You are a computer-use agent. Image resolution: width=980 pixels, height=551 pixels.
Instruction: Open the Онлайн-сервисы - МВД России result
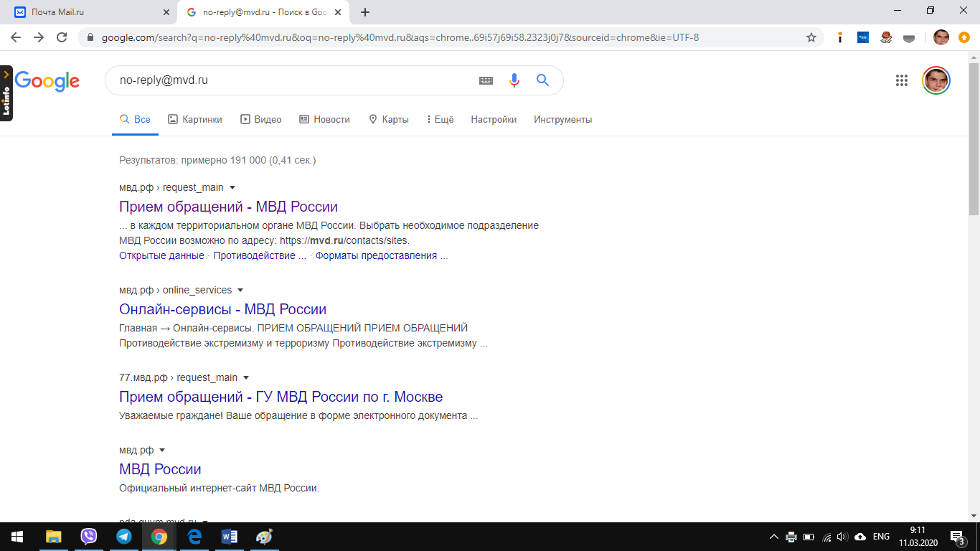[x=222, y=309]
